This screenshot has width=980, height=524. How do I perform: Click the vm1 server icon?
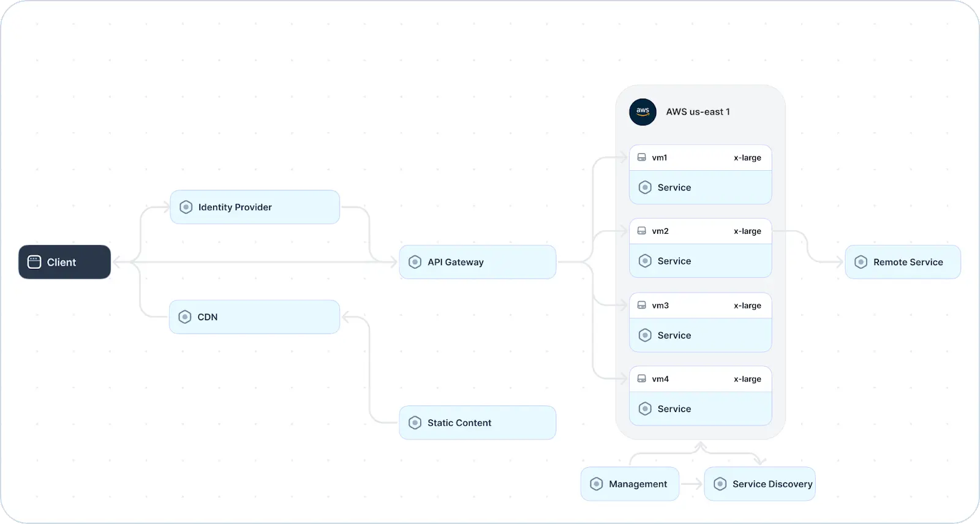[x=641, y=157]
